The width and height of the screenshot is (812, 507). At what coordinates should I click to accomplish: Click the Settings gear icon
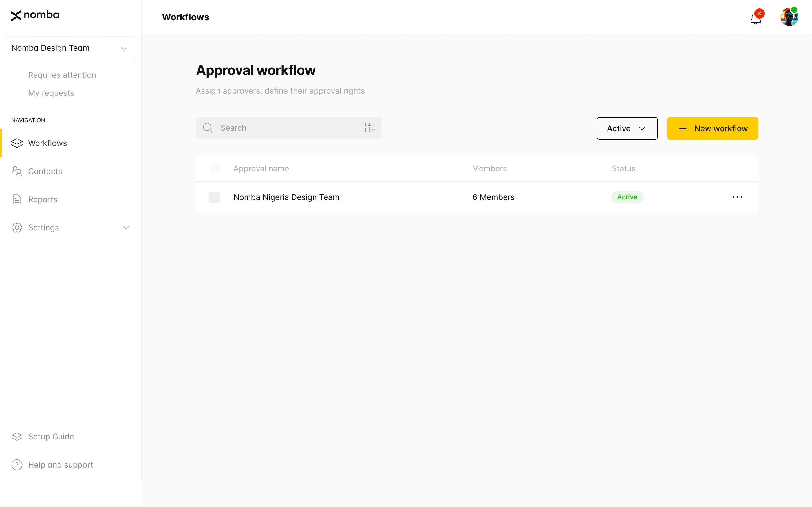tap(17, 227)
